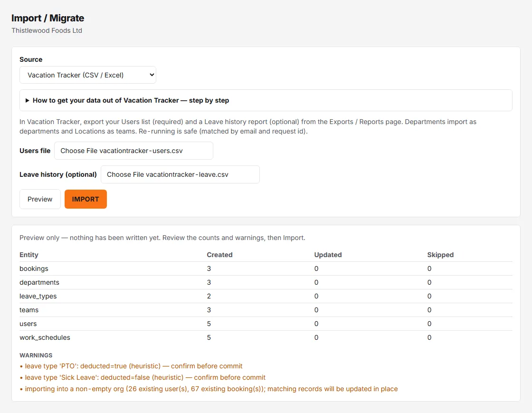Screen dimensions: 532x413
Task: Click Created count 5 for users
Action: point(209,324)
